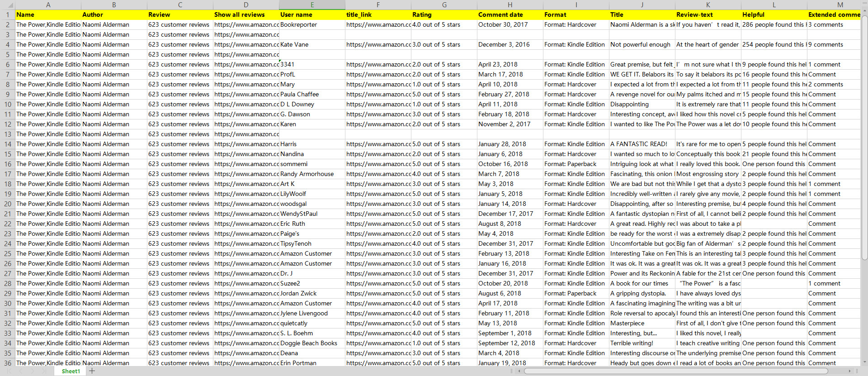Click the 'Disappointing' title cell in row 10
Viewport: 868px width, 376px height.
pos(642,104)
